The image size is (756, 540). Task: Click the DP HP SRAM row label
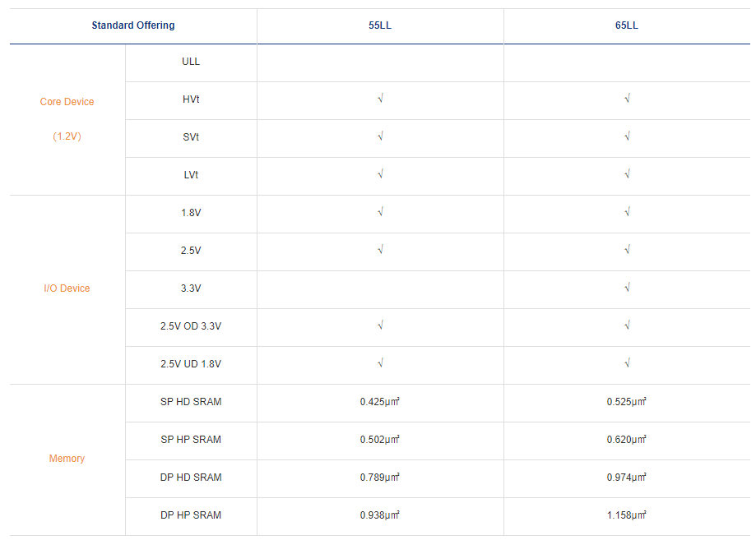[191, 515]
